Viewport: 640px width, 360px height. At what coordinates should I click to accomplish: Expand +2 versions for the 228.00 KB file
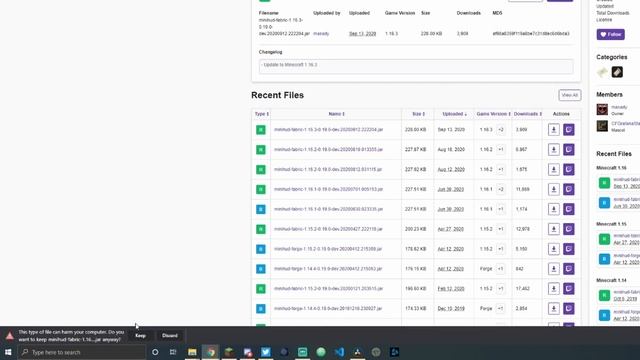pyautogui.click(x=501, y=130)
